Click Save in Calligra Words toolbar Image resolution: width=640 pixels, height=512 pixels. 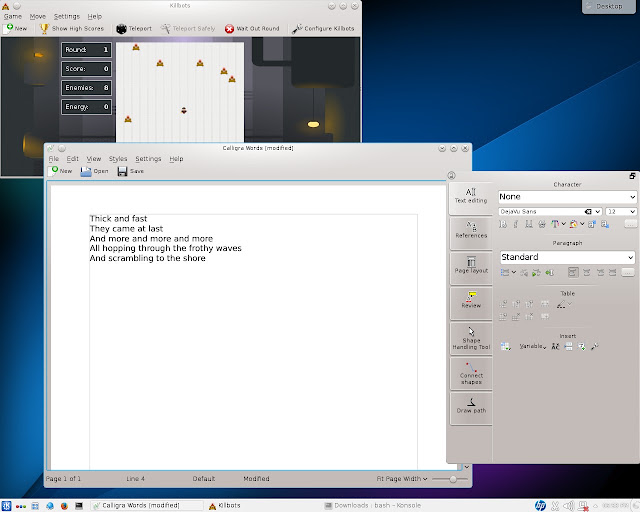[x=131, y=171]
